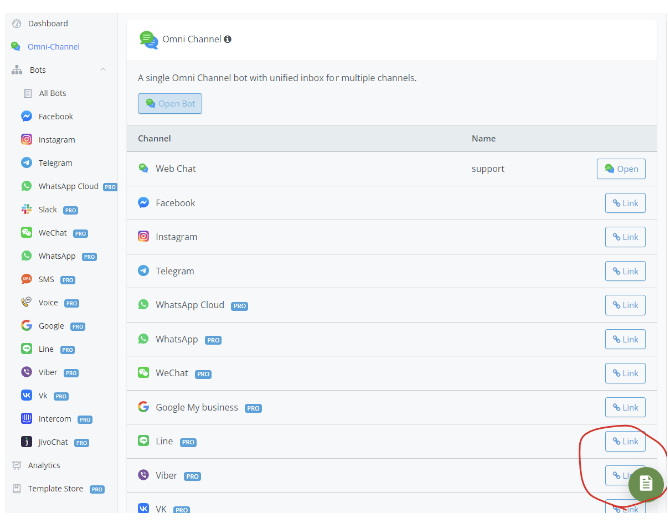Screen dimensions: 668x530
Task: Link the Facebook channel
Action: 625,203
